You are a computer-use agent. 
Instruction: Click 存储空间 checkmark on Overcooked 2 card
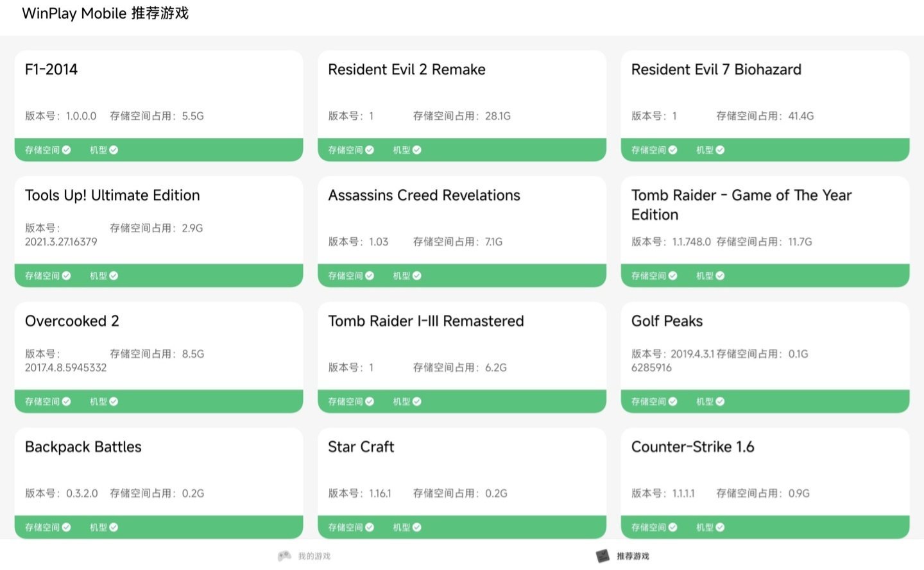67,401
